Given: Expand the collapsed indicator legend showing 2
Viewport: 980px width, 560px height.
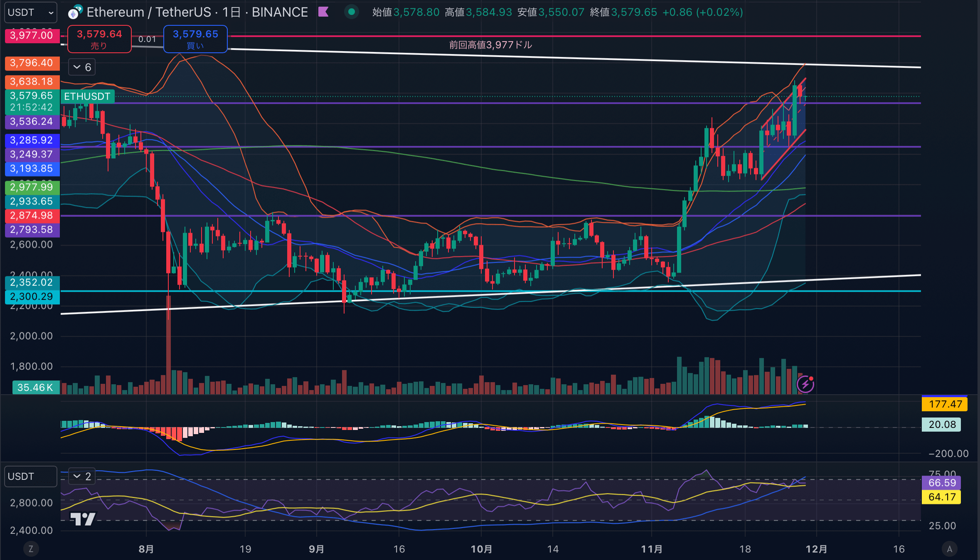Looking at the screenshot, I should point(82,476).
